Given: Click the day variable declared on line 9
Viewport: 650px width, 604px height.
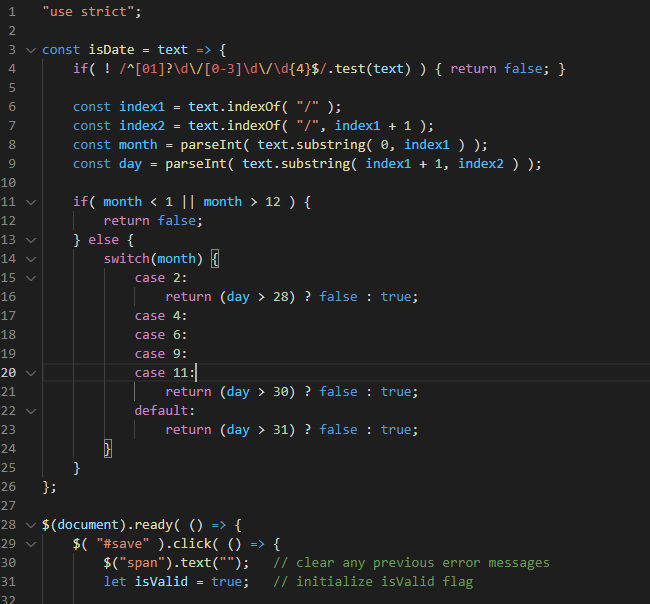Looking at the screenshot, I should (x=130, y=164).
